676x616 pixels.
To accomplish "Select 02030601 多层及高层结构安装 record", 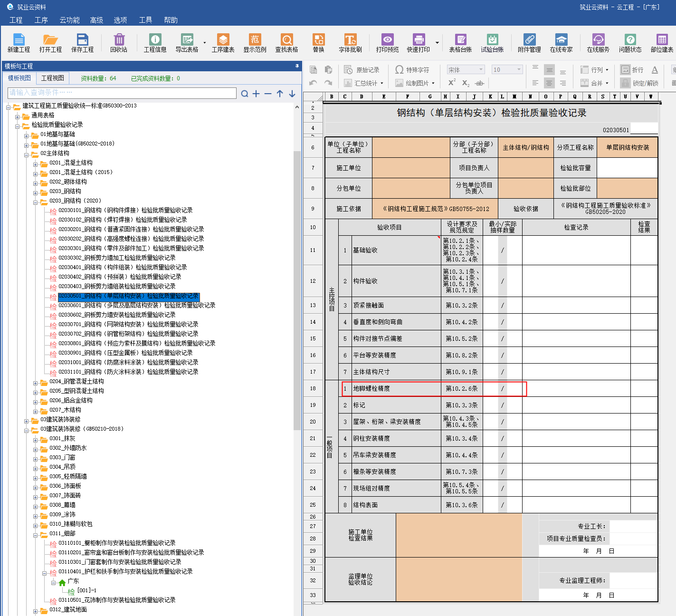I will point(137,305).
